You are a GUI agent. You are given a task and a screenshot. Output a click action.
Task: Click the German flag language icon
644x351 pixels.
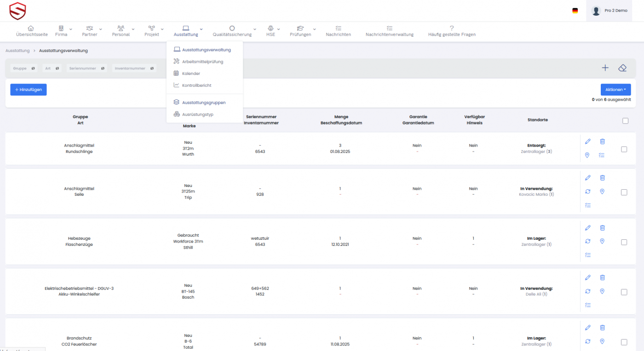click(x=575, y=11)
